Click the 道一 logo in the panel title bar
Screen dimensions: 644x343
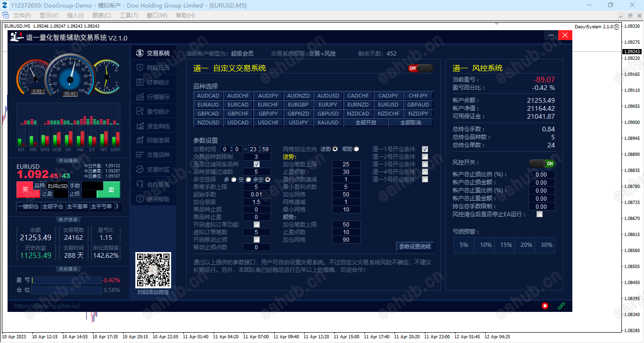click(x=17, y=37)
